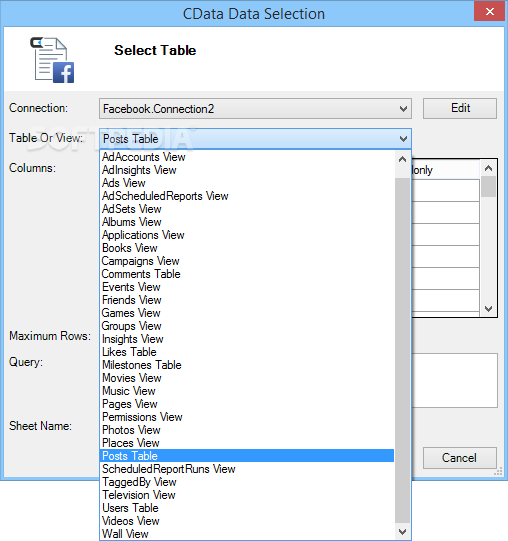Screen dimensions: 508x541
Task: Select Games View entry
Action: (x=247, y=313)
